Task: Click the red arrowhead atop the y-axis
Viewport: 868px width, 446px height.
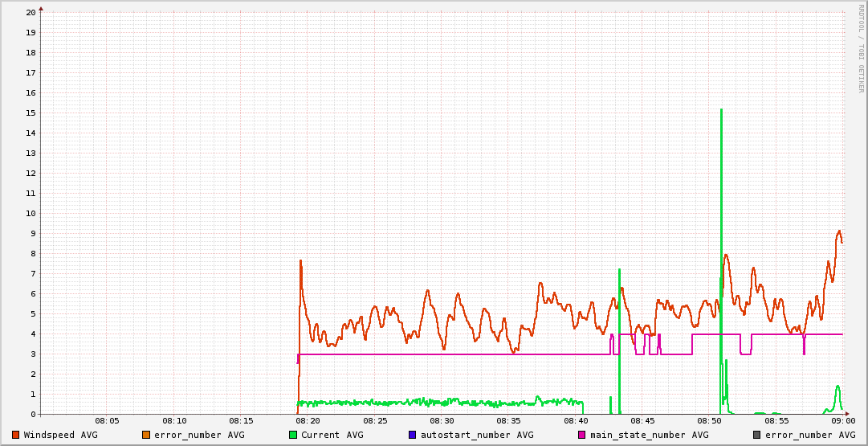Action: 41,8
